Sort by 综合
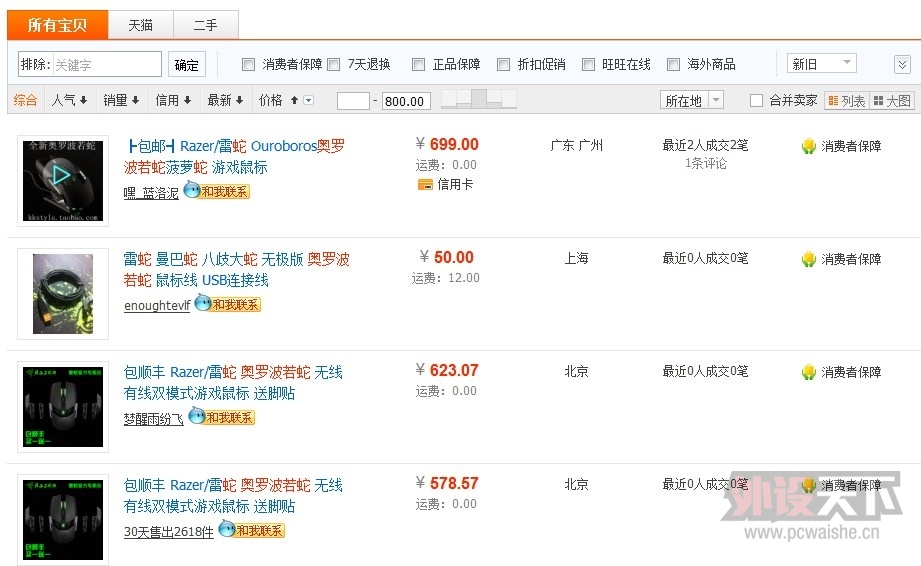The image size is (921, 566). click(25, 100)
